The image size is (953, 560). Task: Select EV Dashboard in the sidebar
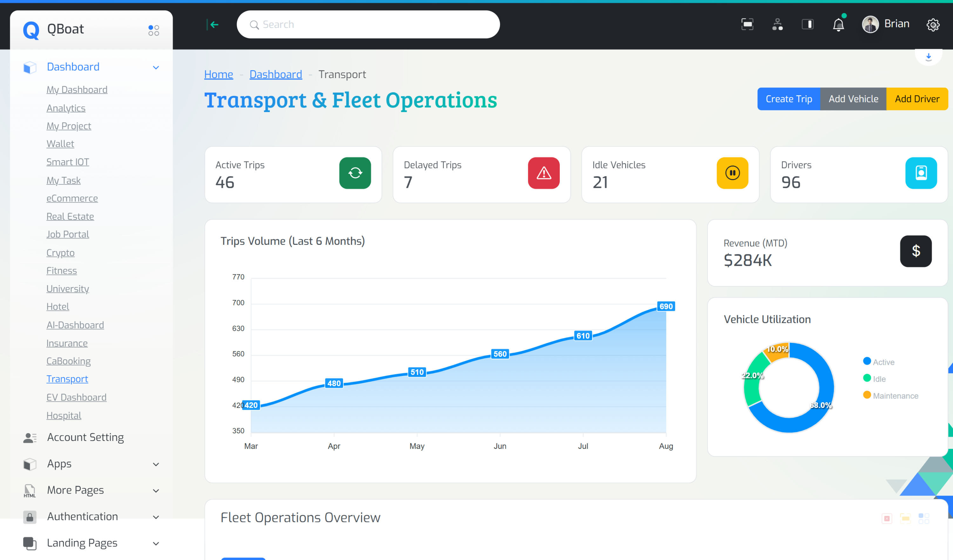pos(76,397)
